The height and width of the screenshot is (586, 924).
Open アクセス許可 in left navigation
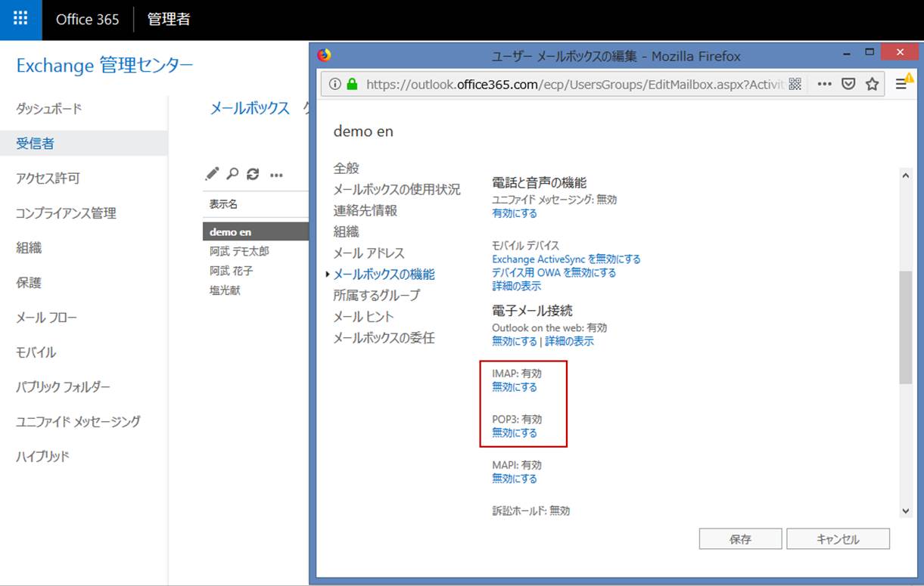[48, 178]
